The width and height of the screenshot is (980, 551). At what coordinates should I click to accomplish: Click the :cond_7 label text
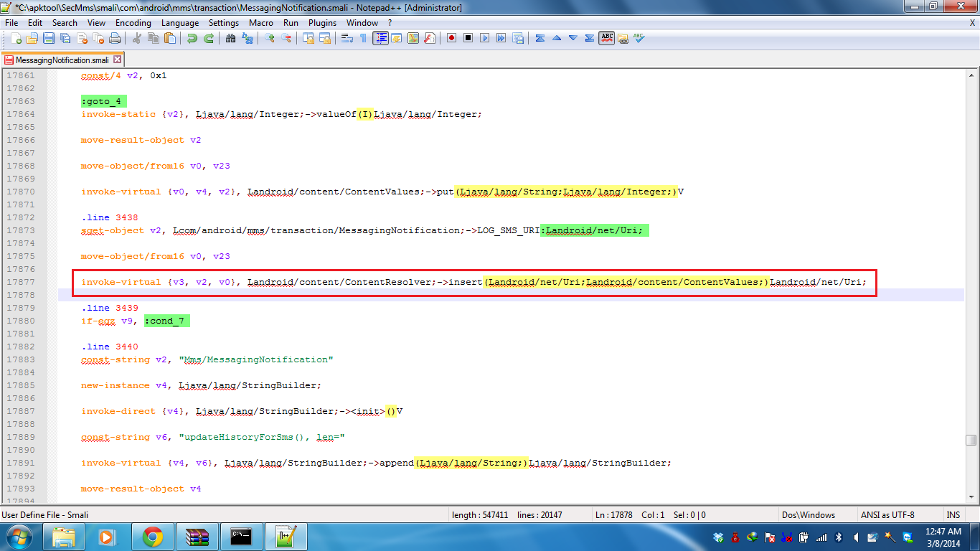coord(167,321)
